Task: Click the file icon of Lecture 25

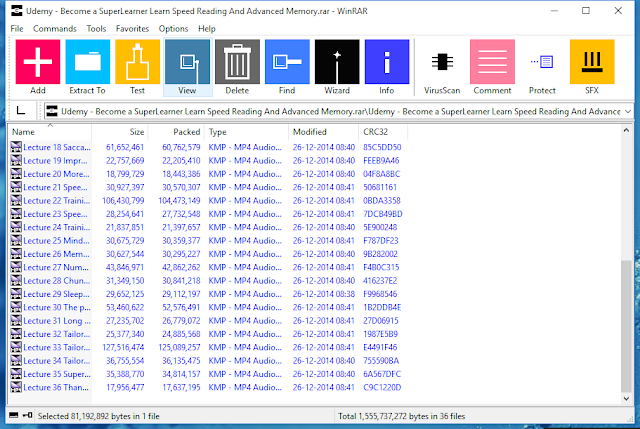Action: click(x=16, y=240)
